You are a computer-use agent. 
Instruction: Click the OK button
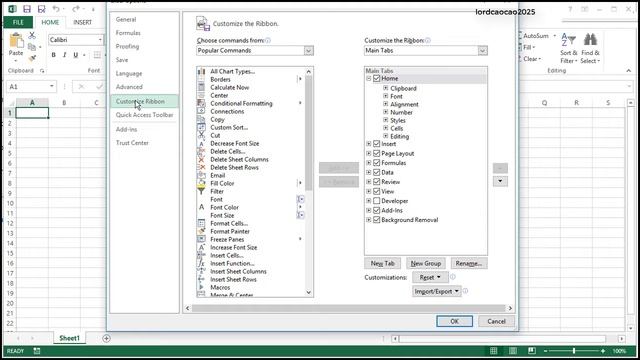point(454,321)
